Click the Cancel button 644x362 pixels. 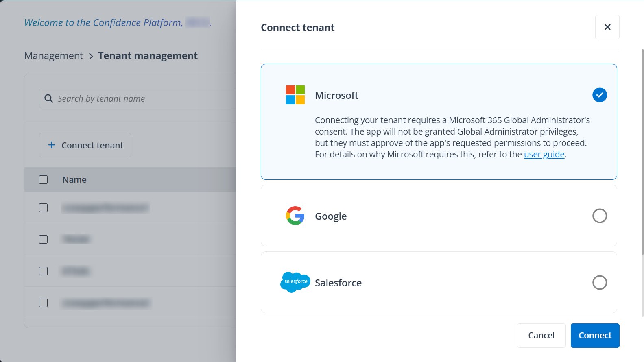(x=541, y=336)
